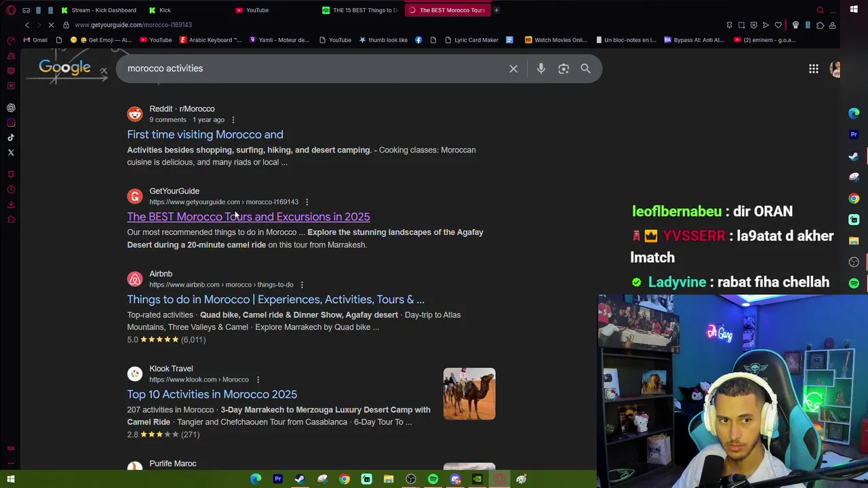
Task: Launch Microsoft Edge from the taskbar
Action: (256, 479)
